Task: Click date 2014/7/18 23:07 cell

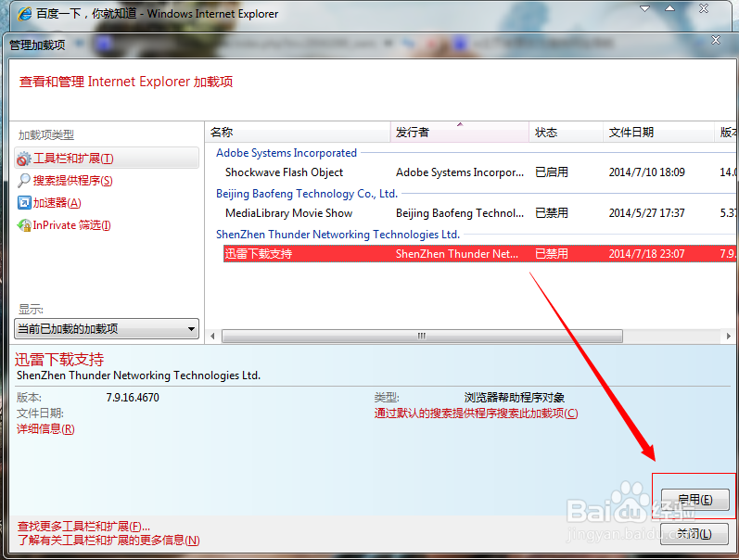Action: 646,254
